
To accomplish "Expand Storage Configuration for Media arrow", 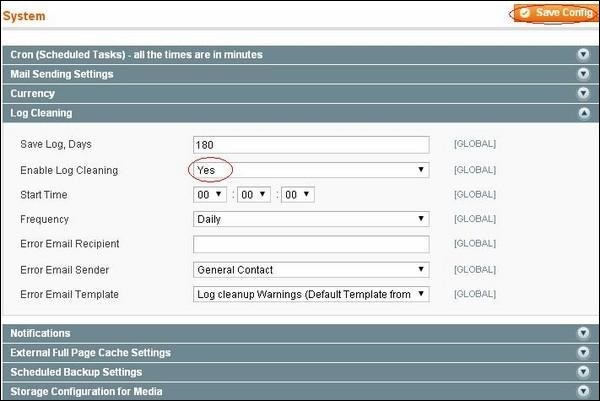I will point(583,391).
